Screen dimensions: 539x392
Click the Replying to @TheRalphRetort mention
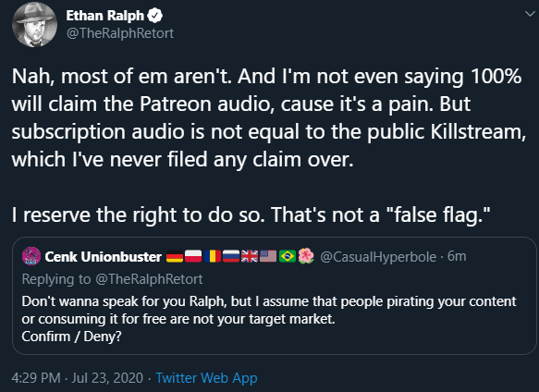149,279
